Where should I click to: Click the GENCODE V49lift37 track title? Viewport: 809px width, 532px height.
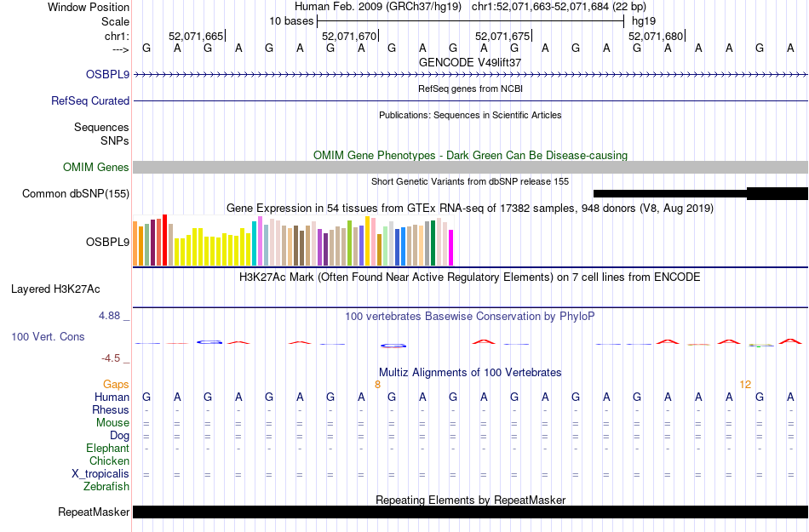click(470, 62)
